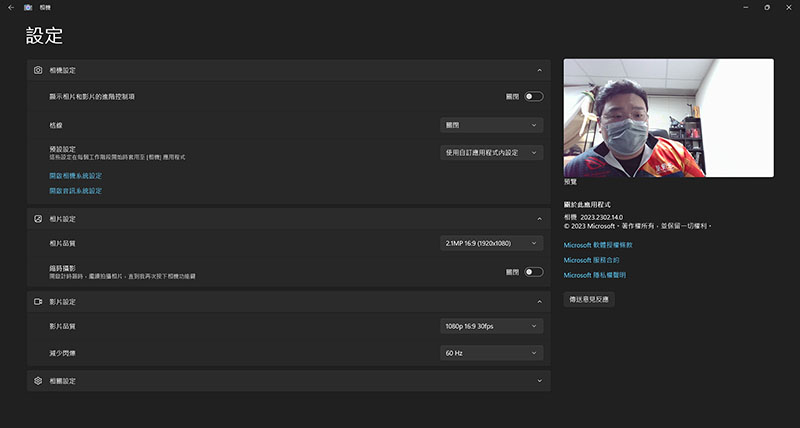Open the 開啟相機系統設定 link
The image size is (800, 428).
tap(76, 175)
